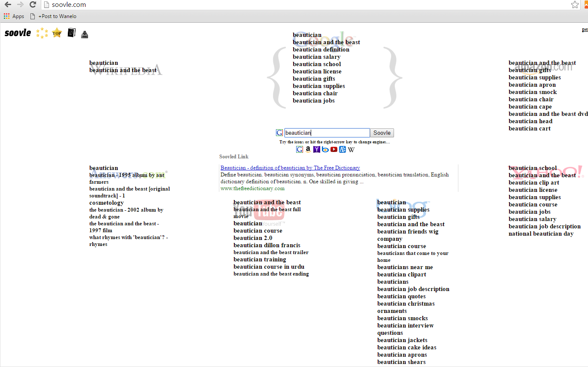Click the Google icon left of search box
This screenshot has height=367, width=588.
pyautogui.click(x=279, y=133)
